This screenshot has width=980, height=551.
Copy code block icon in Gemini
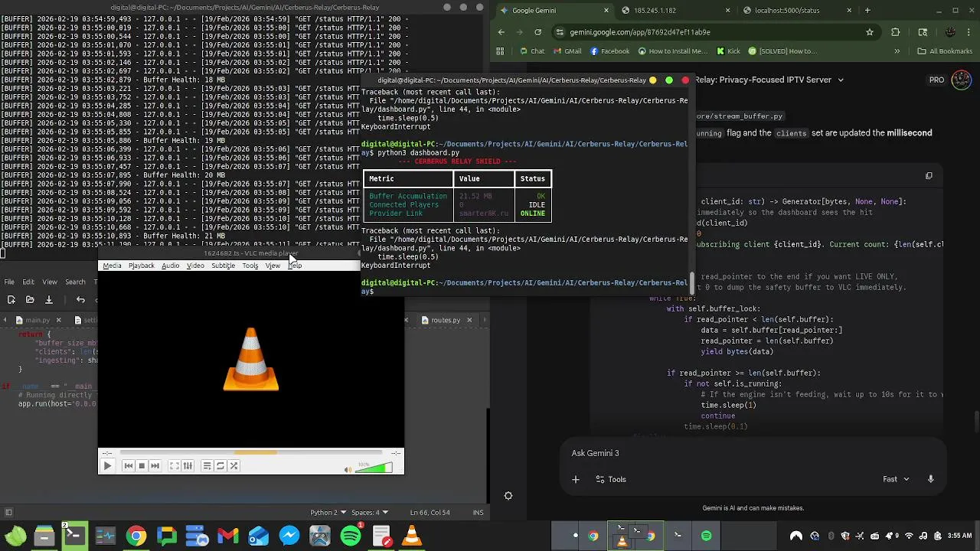[929, 175]
